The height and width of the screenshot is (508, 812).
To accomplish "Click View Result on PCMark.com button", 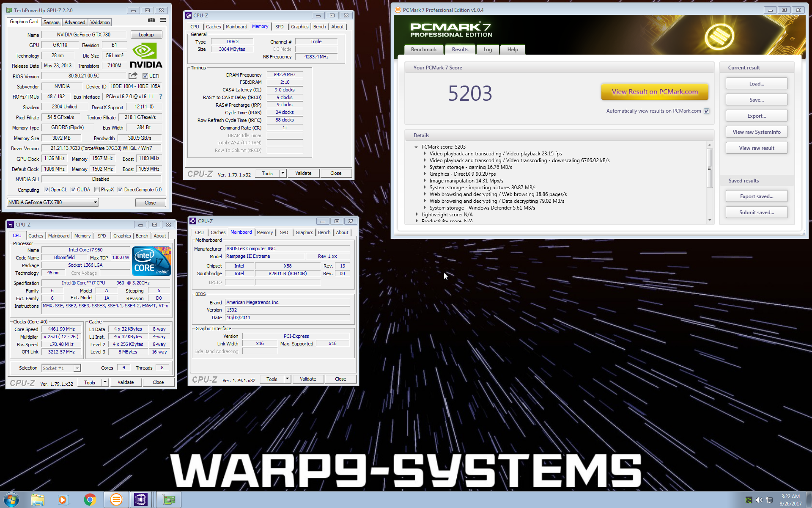I will (x=655, y=92).
